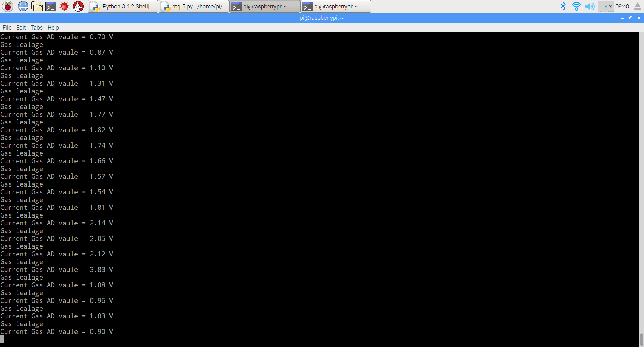Open the Mathematica red spiky icon

coord(65,6)
